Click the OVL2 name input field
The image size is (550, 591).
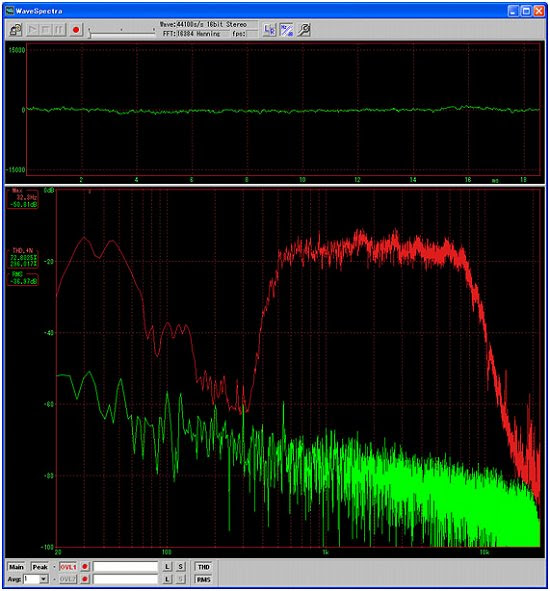click(x=125, y=579)
